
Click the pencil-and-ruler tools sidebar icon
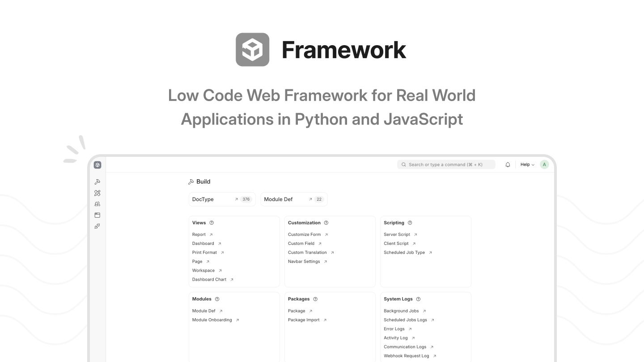pos(97,193)
